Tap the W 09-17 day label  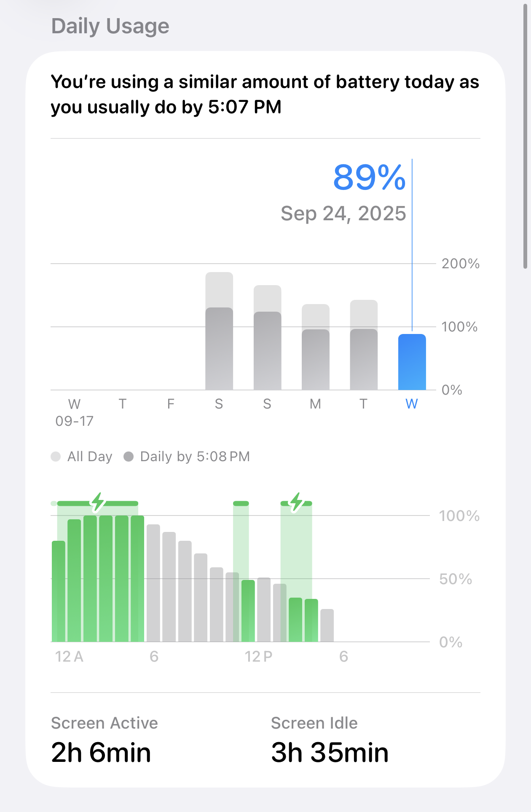tap(75, 412)
